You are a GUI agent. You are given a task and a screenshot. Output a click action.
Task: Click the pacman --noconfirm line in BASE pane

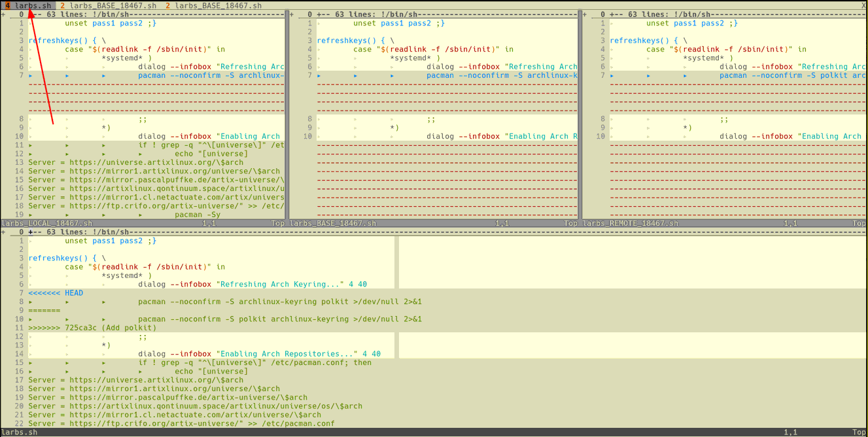[x=502, y=75]
